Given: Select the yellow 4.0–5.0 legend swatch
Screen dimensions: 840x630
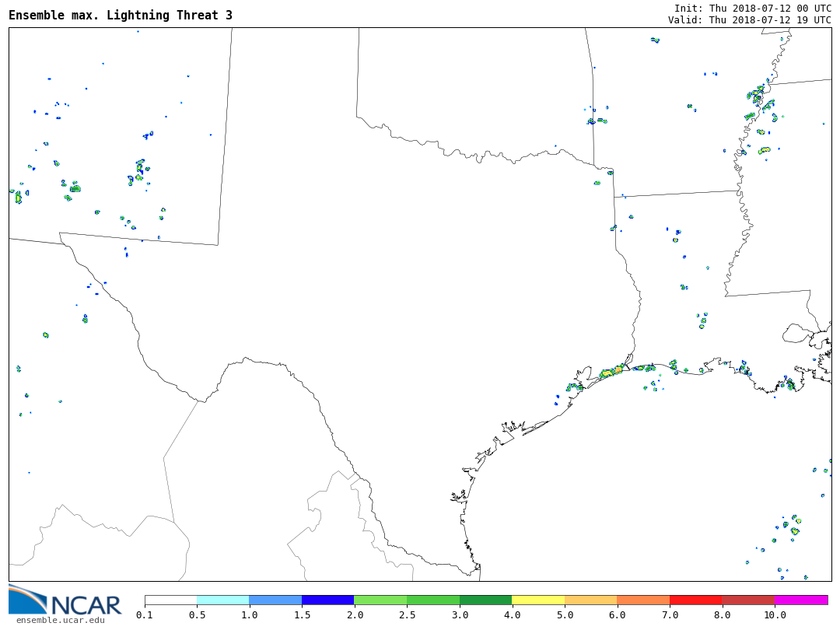Looking at the screenshot, I should [538, 600].
